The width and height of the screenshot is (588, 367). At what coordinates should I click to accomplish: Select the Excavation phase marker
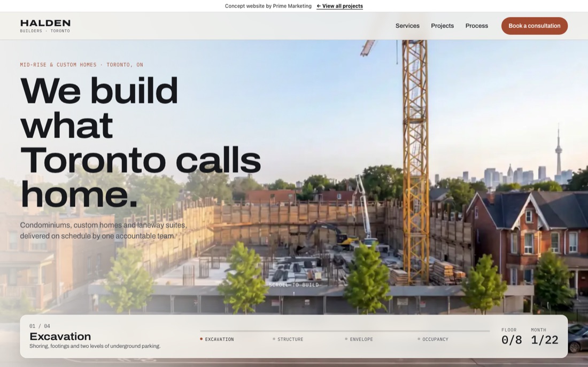(x=216, y=339)
